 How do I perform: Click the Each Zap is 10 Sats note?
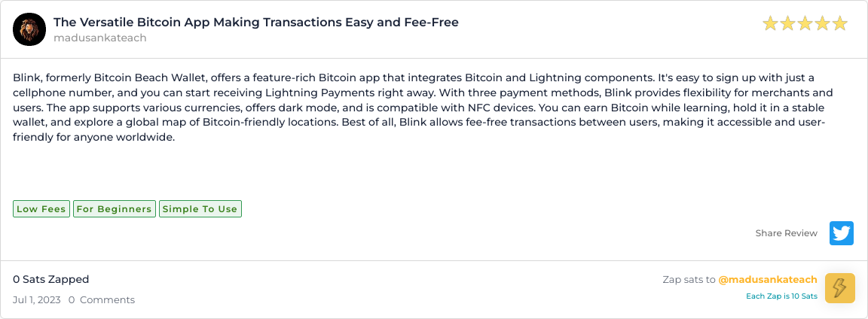781,296
